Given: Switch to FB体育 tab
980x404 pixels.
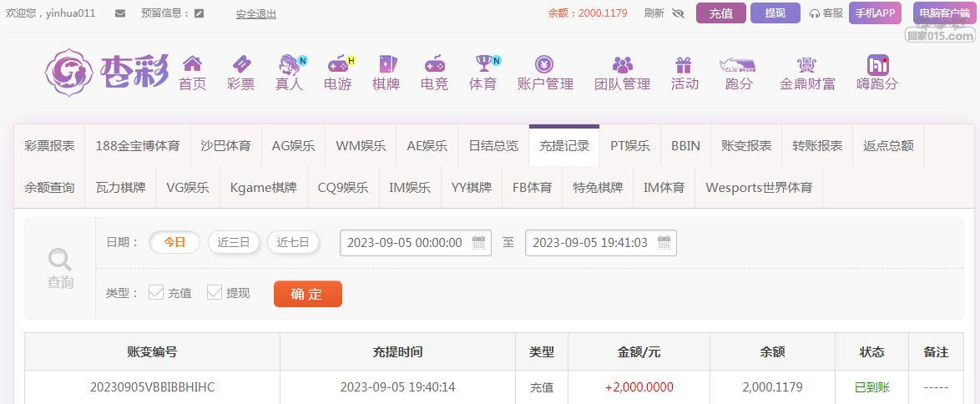Looking at the screenshot, I should 533,187.
